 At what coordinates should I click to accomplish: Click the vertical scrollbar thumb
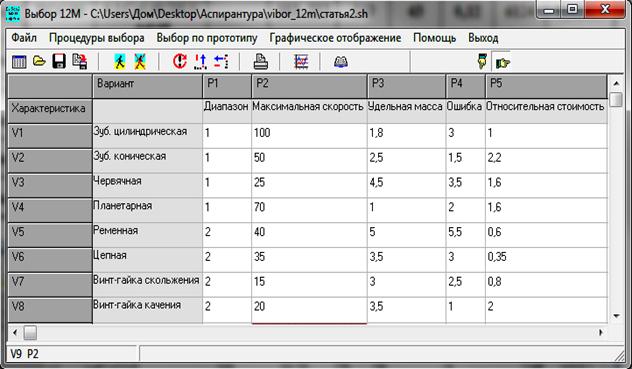(x=616, y=100)
